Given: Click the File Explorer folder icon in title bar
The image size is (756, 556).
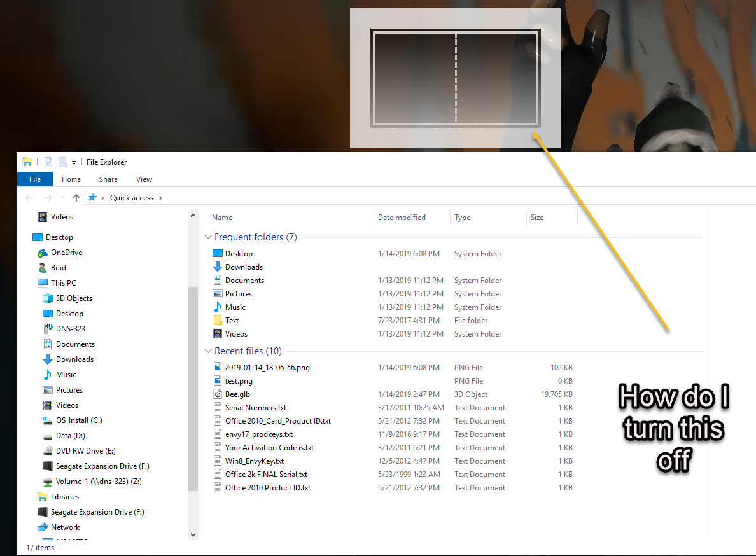Looking at the screenshot, I should (27, 162).
